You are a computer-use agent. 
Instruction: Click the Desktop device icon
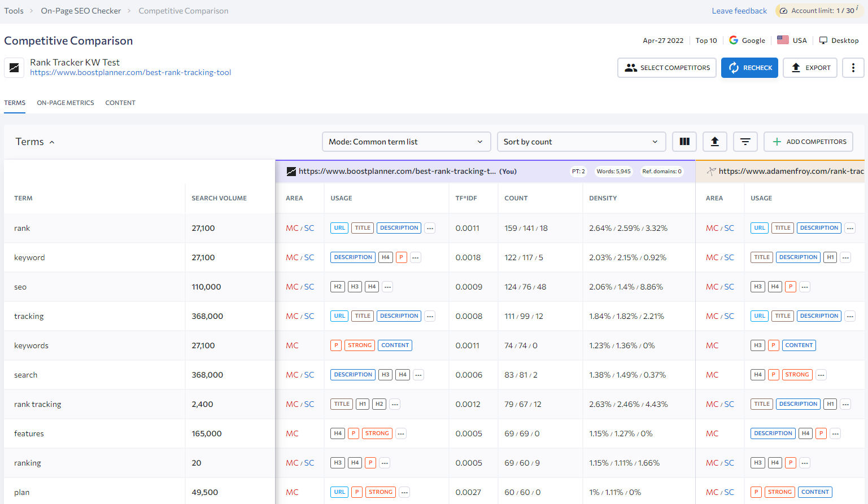pos(823,41)
